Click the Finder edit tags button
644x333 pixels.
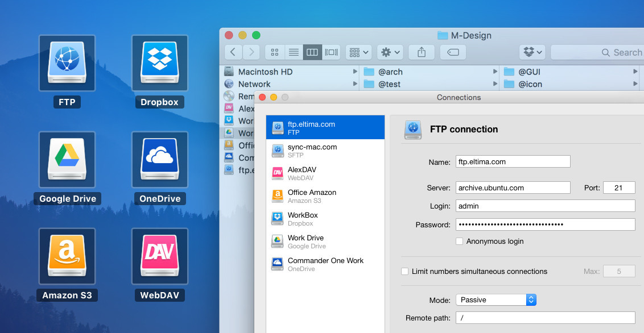point(453,52)
